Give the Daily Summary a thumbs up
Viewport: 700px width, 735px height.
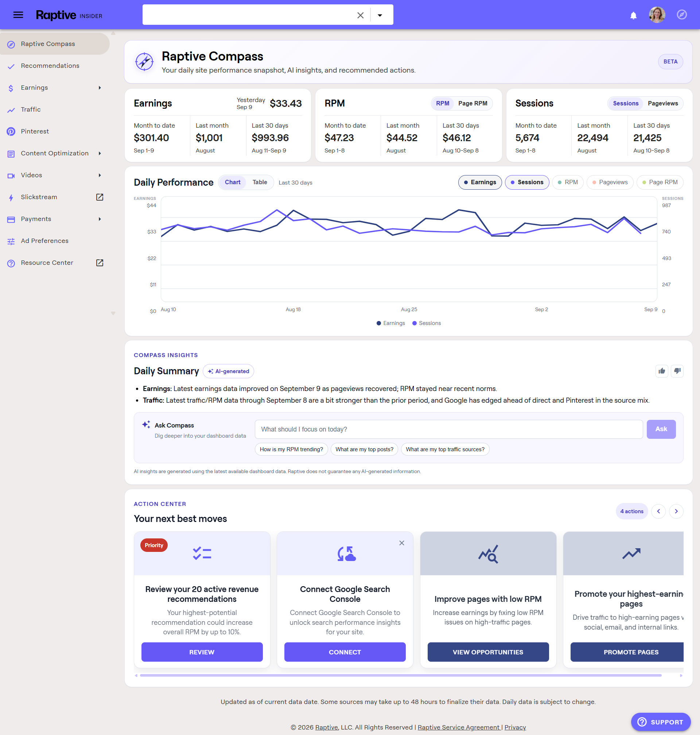point(662,371)
